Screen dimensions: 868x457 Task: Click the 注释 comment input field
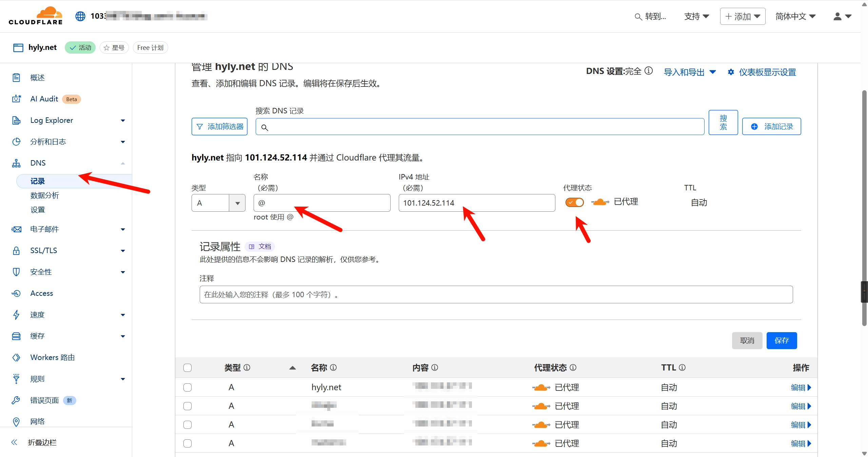[x=496, y=294]
